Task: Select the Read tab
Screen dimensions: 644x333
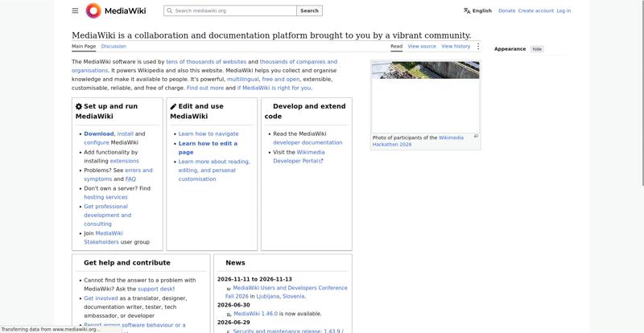Action: pos(396,47)
